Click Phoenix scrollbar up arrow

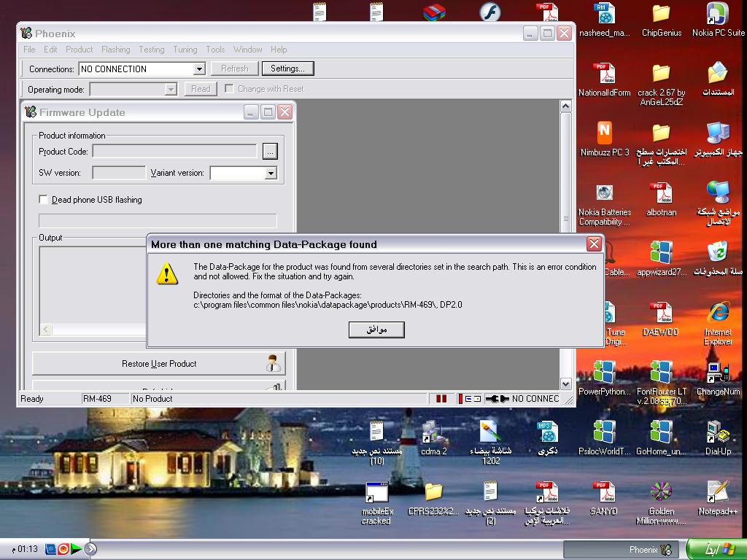point(565,106)
